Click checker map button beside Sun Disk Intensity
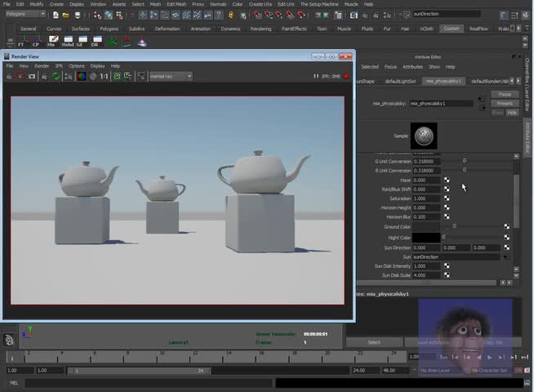 coord(447,266)
